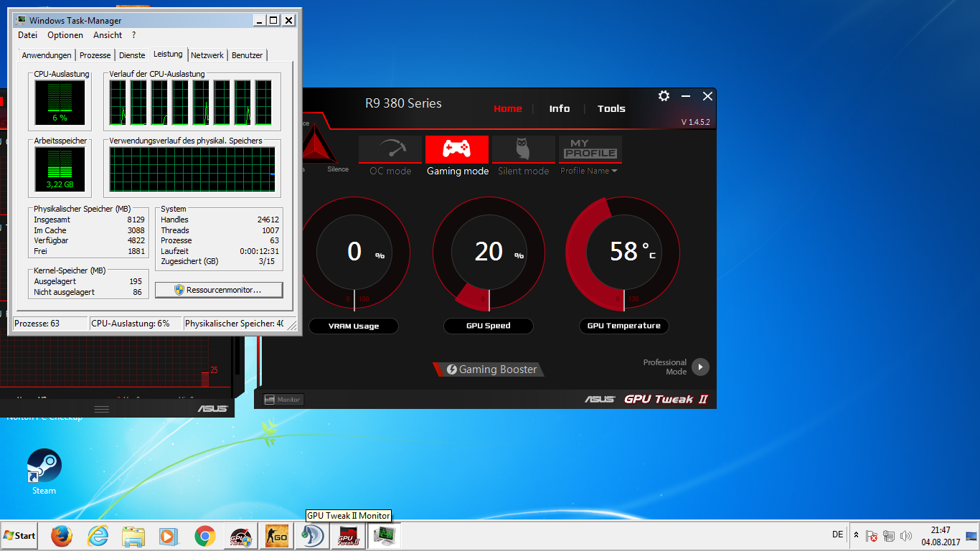This screenshot has height=551, width=980.
Task: Open the CS:GO taskbar icon
Action: pos(276,536)
